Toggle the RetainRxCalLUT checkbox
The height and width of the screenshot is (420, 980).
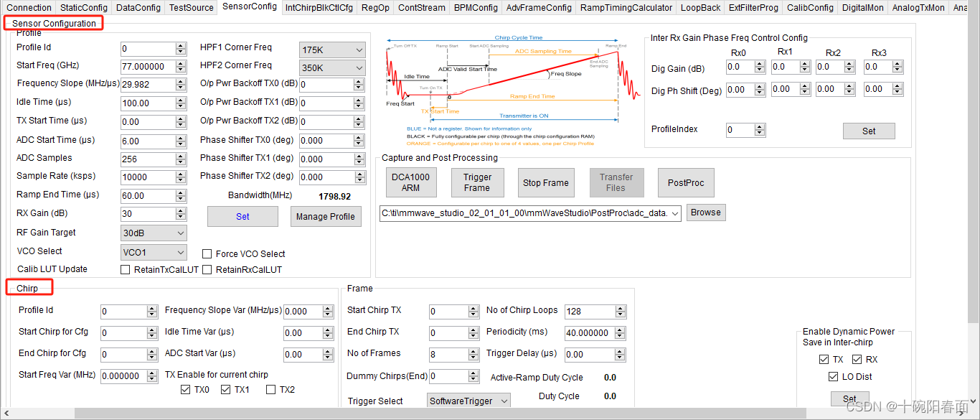207,270
